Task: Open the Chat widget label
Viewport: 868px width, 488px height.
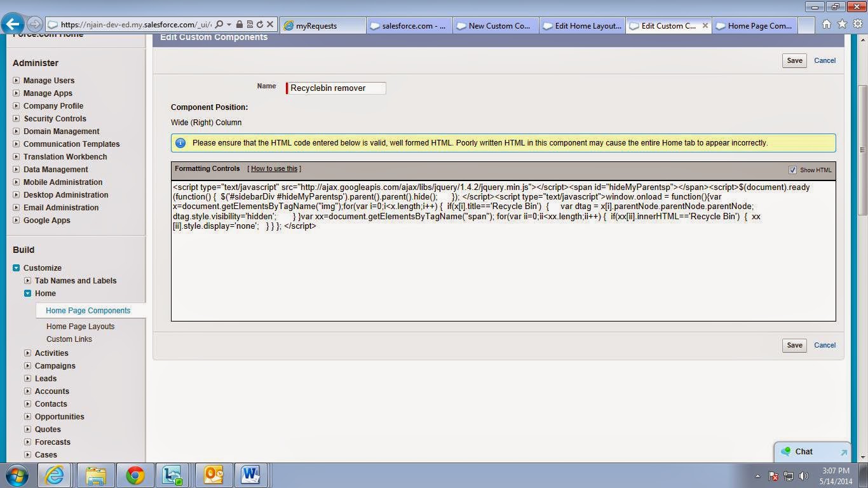Action: [x=804, y=452]
